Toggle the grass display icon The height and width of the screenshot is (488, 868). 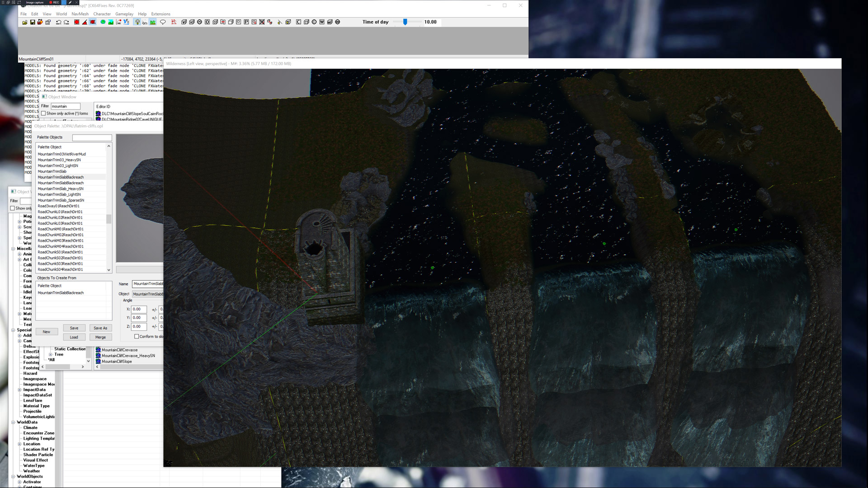153,22
